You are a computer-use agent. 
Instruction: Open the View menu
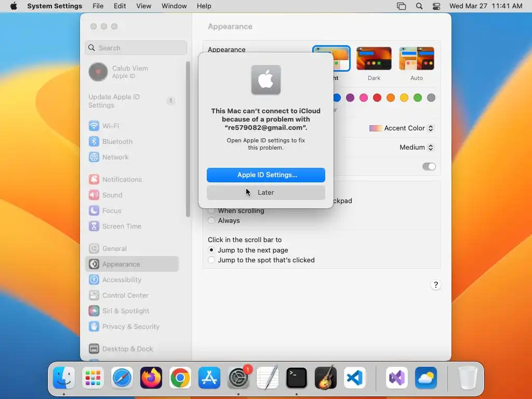coord(144,6)
